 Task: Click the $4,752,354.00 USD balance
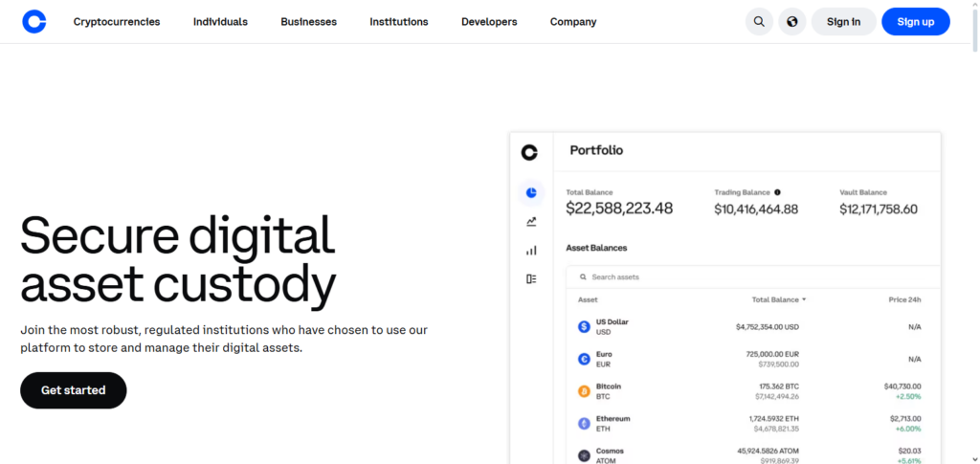[x=768, y=326]
